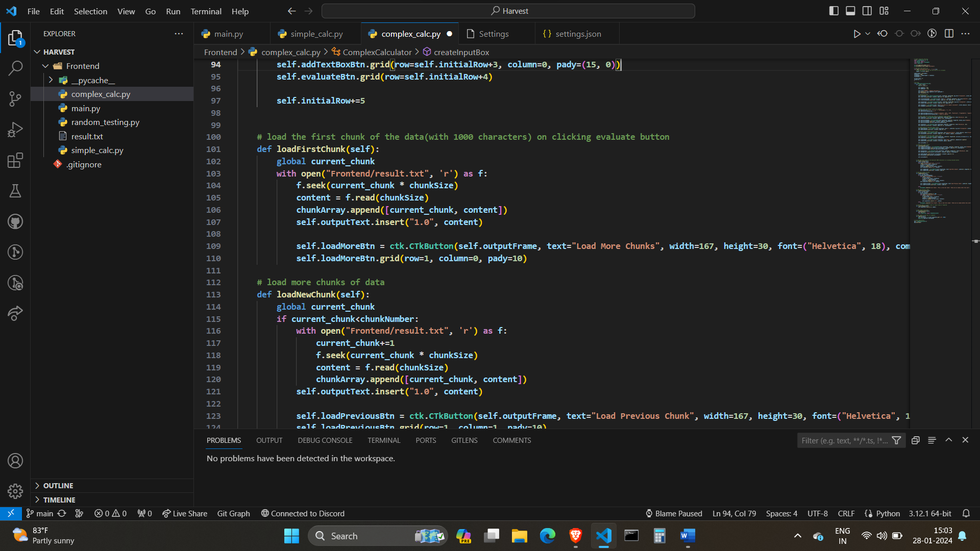Viewport: 980px width, 551px height.
Task: Toggle the bottom Panel layout button
Action: [x=850, y=11]
